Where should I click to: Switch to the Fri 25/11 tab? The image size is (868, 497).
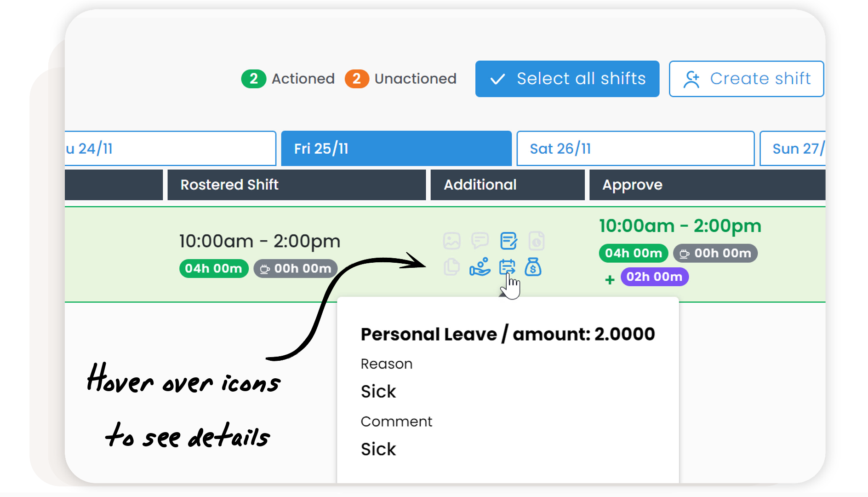pyautogui.click(x=396, y=149)
